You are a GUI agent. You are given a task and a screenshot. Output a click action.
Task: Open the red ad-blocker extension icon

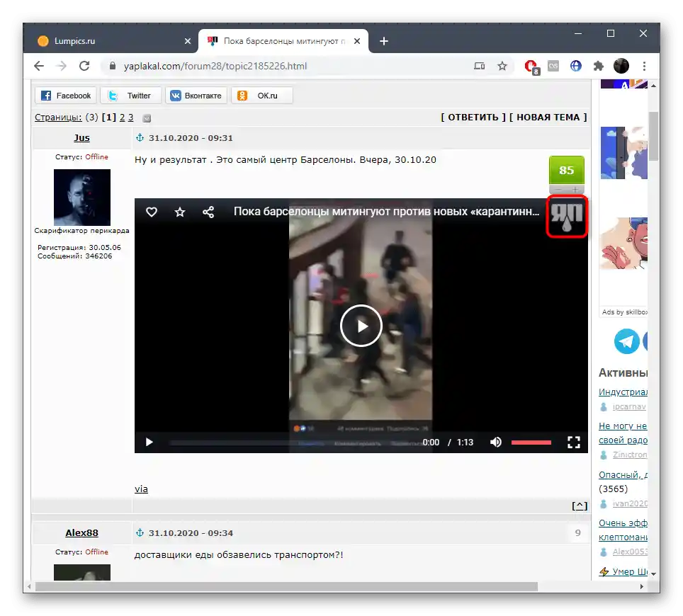532,67
